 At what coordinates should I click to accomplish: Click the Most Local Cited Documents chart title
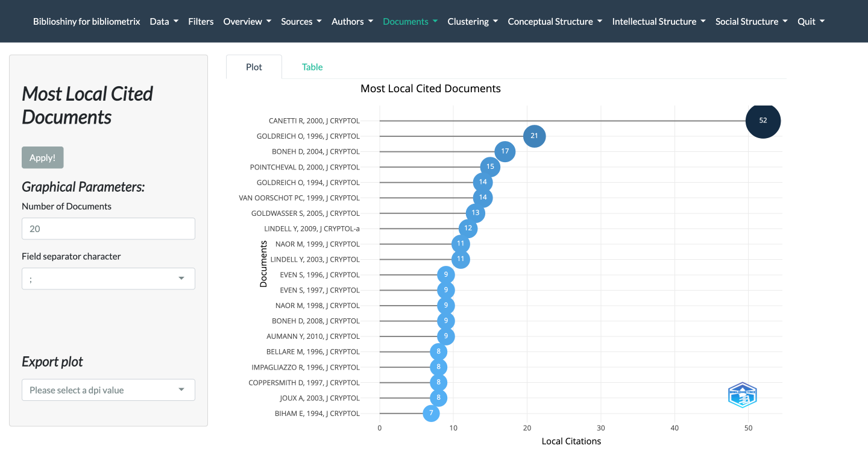(x=430, y=89)
